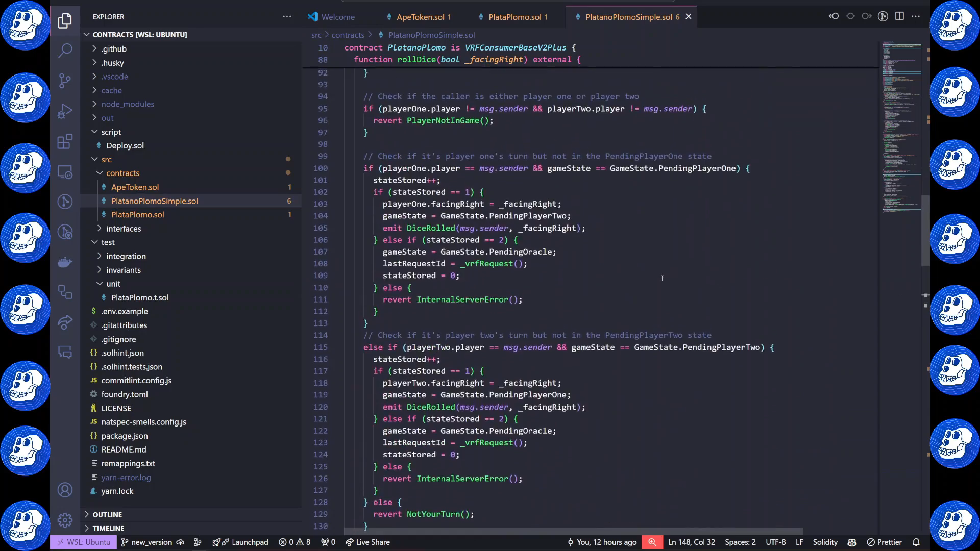
Task: Click the ports forwarded status item
Action: [x=328, y=542]
